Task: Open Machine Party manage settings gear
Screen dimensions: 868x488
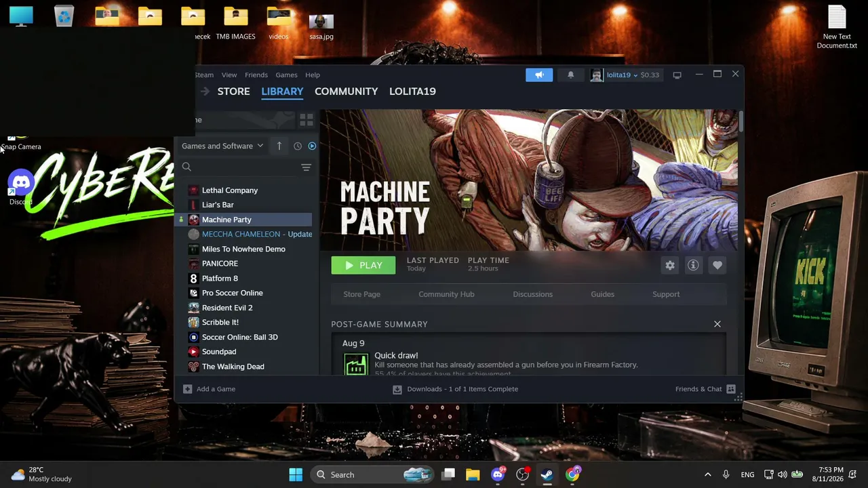Action: coord(670,265)
